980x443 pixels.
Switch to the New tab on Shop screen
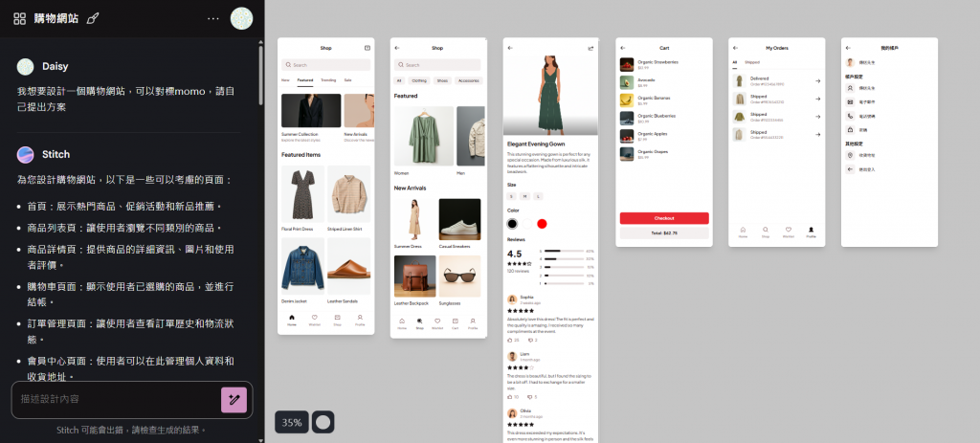tap(285, 80)
